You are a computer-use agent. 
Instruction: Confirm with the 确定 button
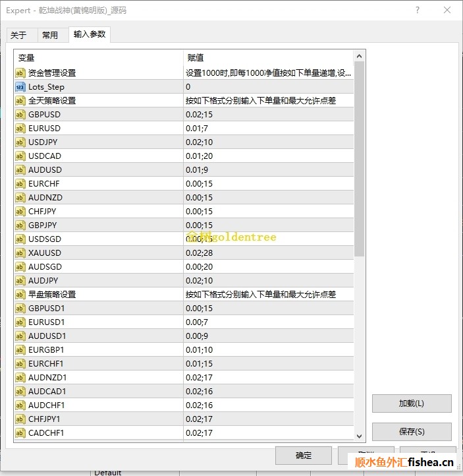click(x=304, y=456)
